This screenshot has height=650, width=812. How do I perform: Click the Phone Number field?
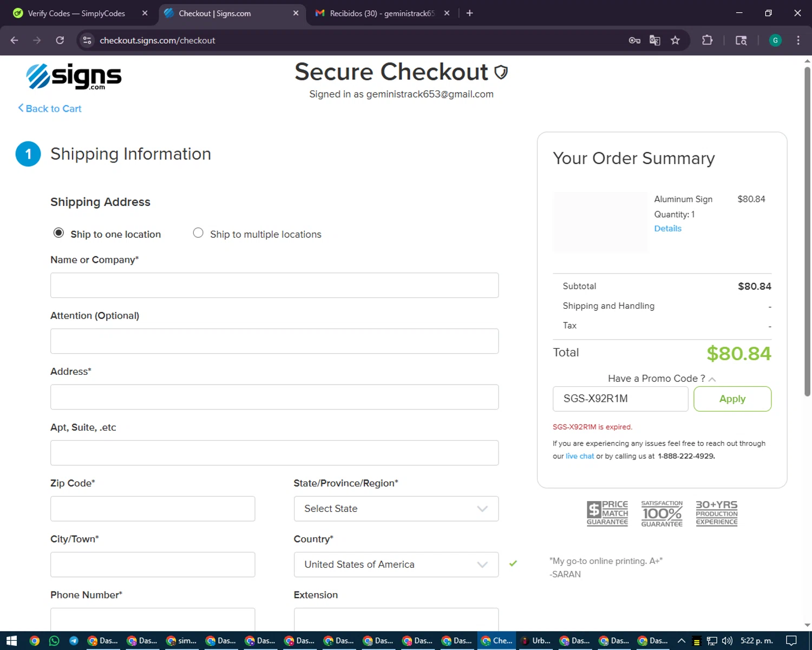coord(153,620)
